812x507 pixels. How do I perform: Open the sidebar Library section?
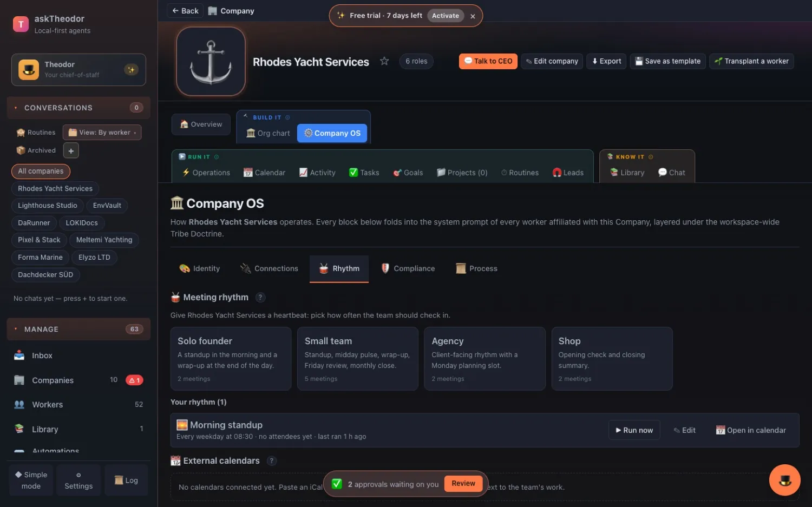[x=78, y=429]
